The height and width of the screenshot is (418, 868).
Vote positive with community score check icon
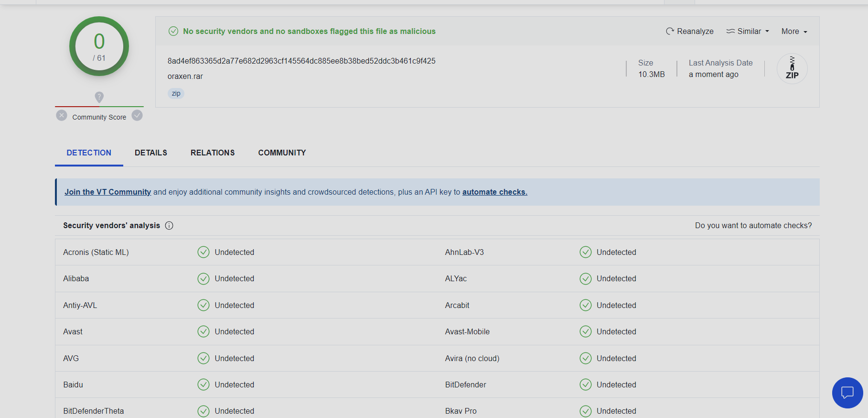137,115
